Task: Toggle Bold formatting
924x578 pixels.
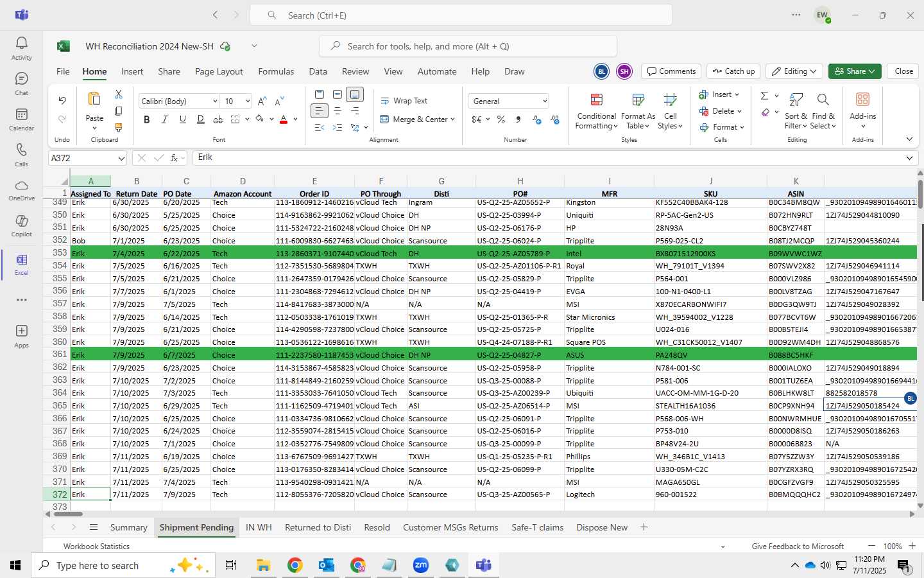Action: pyautogui.click(x=147, y=119)
